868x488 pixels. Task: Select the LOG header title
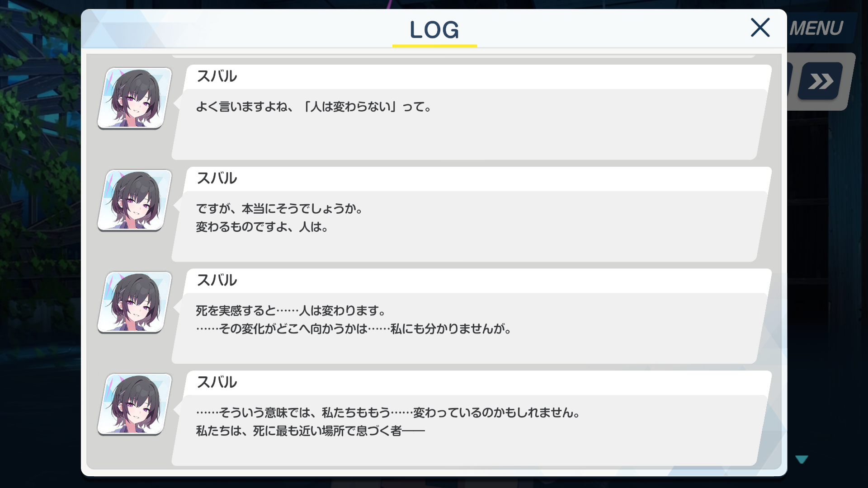click(434, 30)
